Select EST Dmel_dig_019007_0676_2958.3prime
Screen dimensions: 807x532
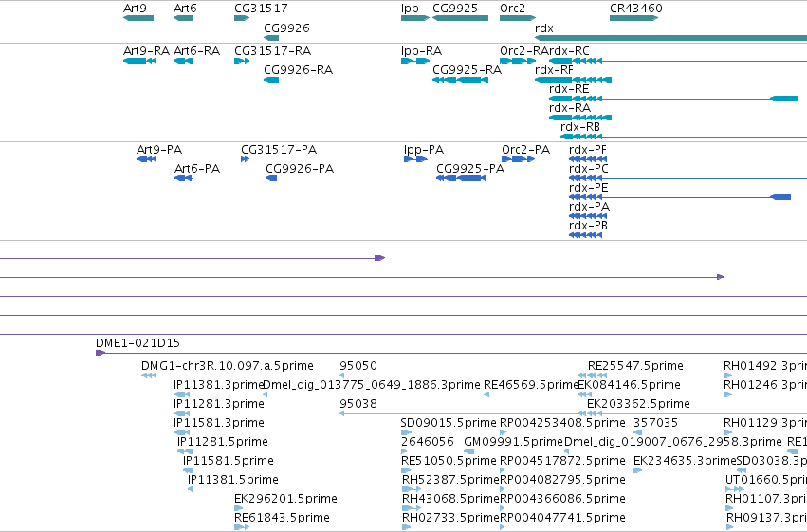tap(567, 451)
